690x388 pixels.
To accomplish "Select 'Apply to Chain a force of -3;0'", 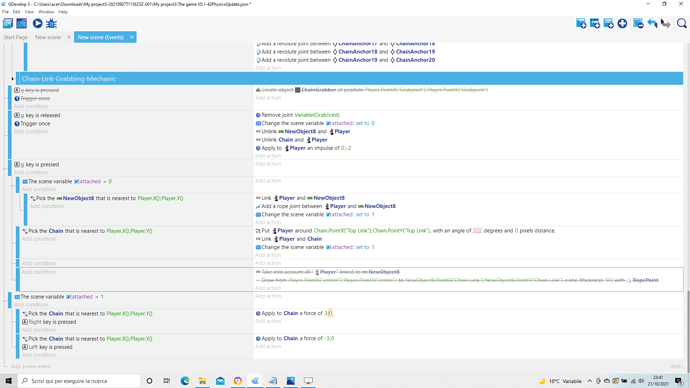I will [295, 338].
